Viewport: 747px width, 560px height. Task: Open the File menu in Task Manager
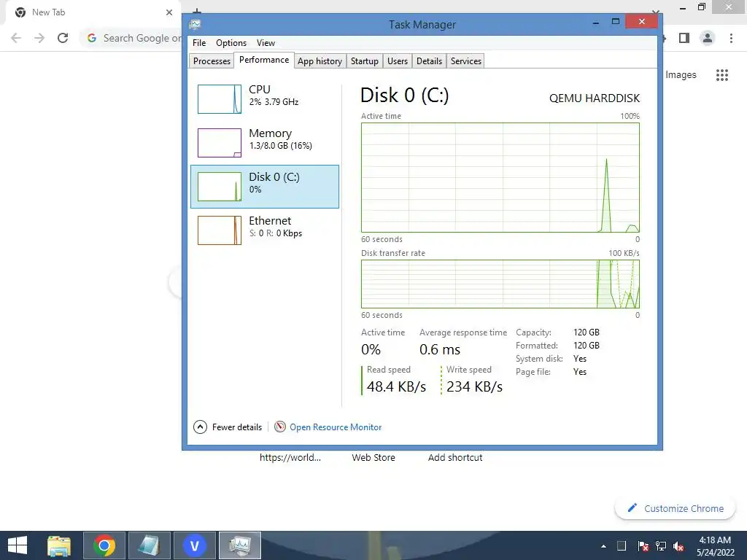[199, 43]
